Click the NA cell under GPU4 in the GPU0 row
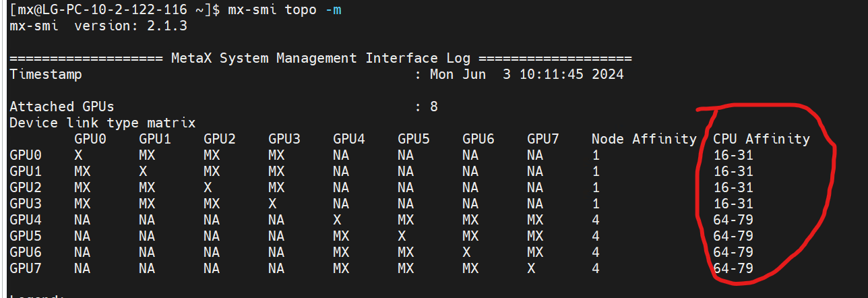This screenshot has width=868, height=298. point(341,155)
